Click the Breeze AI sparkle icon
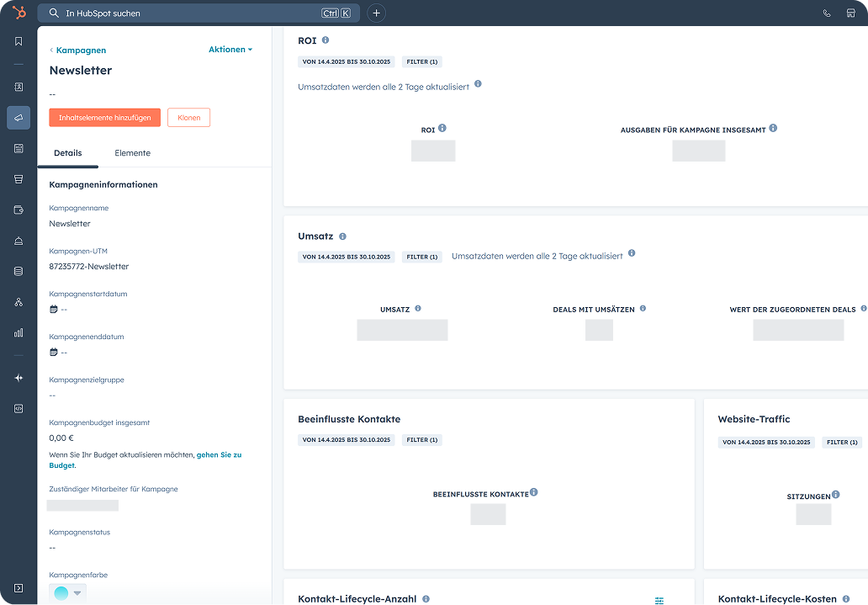 coord(19,378)
